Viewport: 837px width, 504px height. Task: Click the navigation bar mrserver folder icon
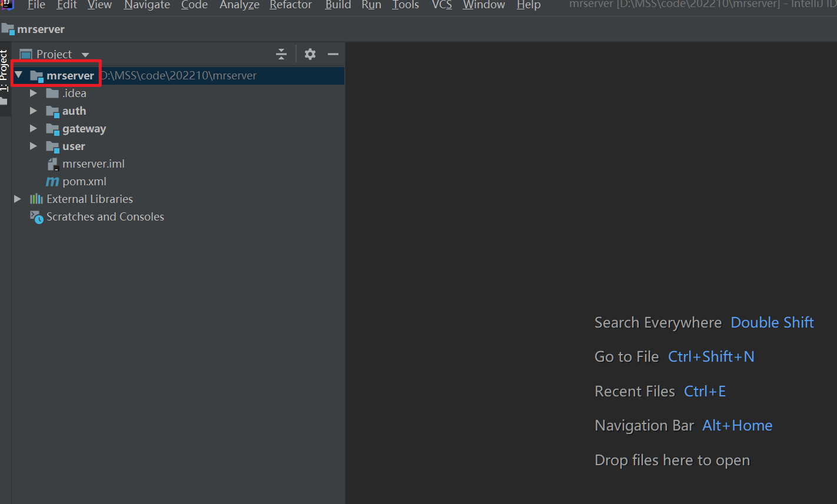pos(8,29)
